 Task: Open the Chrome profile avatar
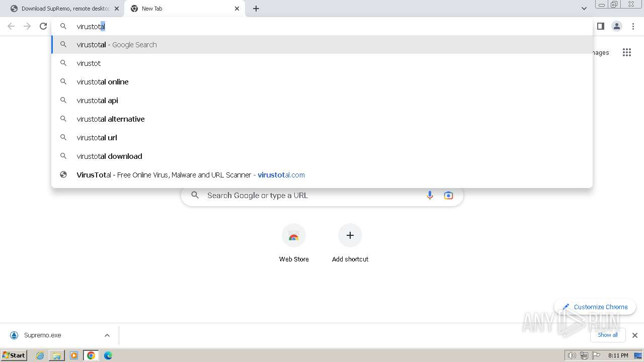click(x=617, y=26)
